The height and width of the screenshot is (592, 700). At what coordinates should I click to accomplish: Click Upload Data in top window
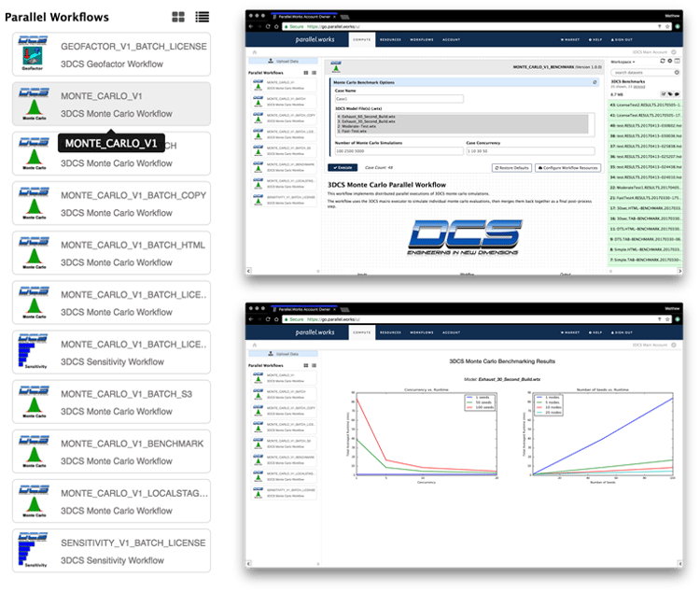tap(283, 62)
